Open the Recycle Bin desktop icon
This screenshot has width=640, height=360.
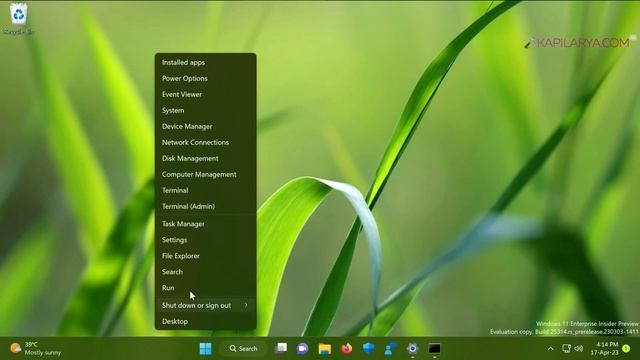point(18,19)
